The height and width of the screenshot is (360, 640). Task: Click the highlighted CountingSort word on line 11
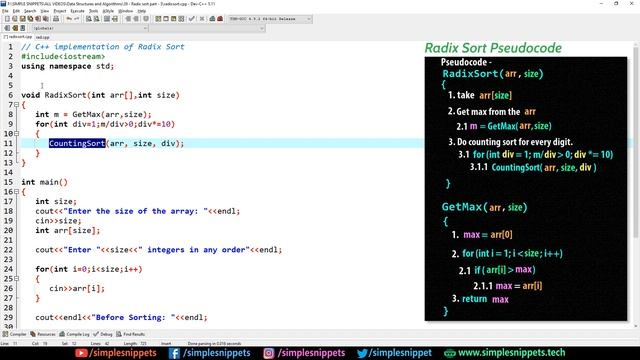(77, 143)
